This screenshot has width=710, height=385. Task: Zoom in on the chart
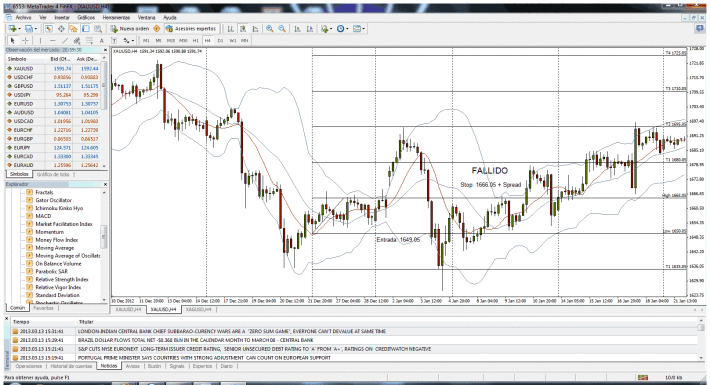click(269, 29)
